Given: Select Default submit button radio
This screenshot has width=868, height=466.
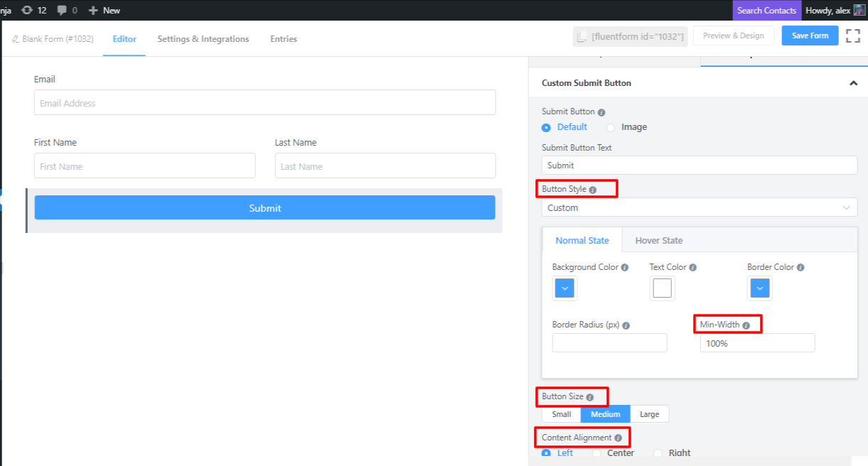Looking at the screenshot, I should [x=546, y=127].
